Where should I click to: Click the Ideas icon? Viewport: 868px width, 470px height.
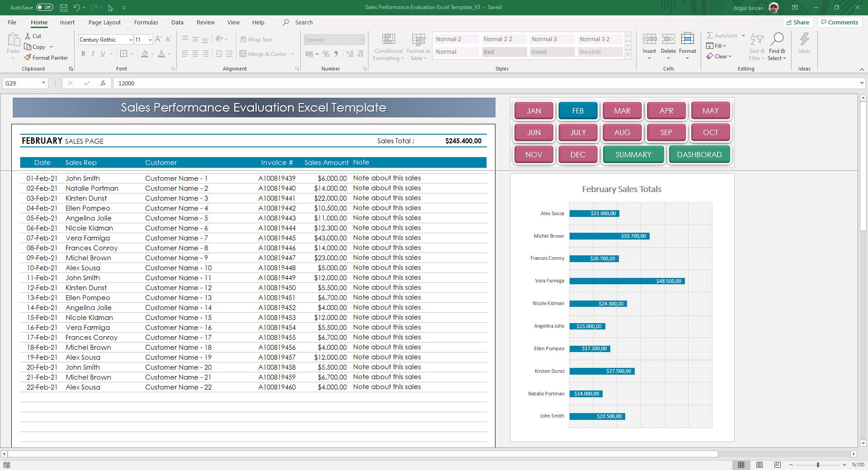pyautogui.click(x=804, y=43)
